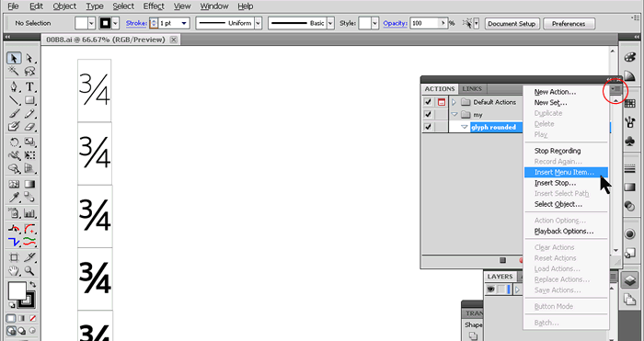Select the Lasso tool
The image size is (644, 341).
29,71
